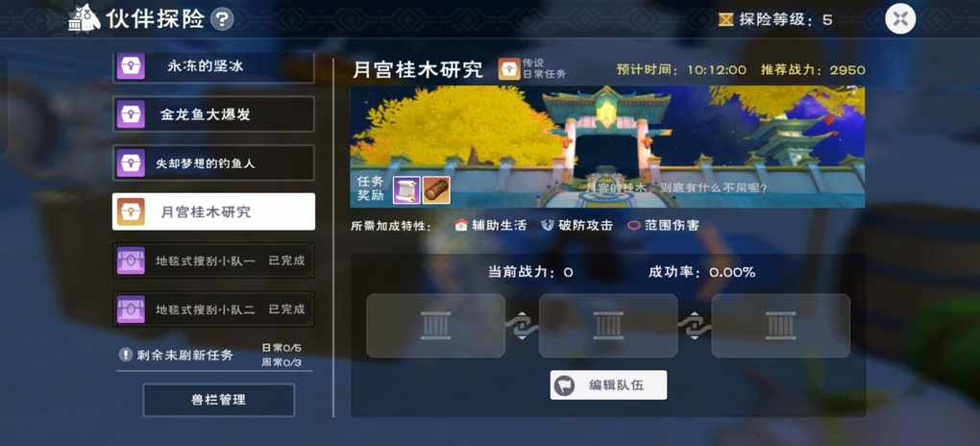This screenshot has width=980, height=446.
Task: Select the 永冻的坚冰 mission
Action: (213, 67)
